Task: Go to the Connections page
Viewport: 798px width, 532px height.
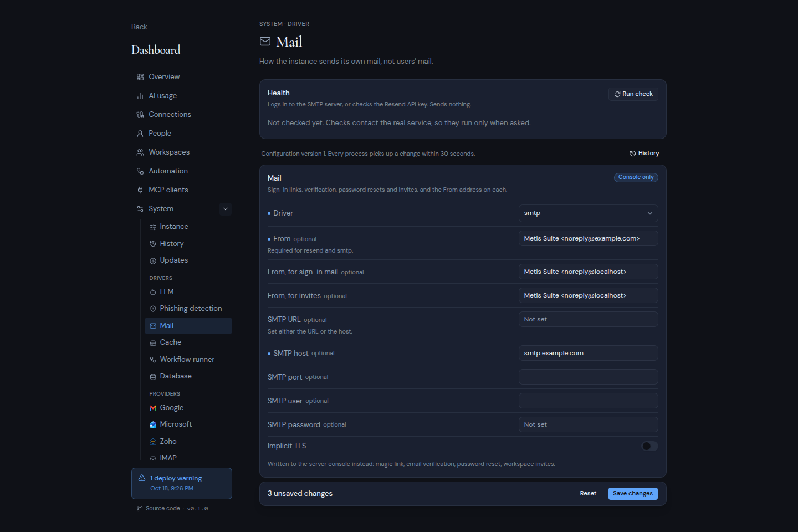Action: click(182, 115)
